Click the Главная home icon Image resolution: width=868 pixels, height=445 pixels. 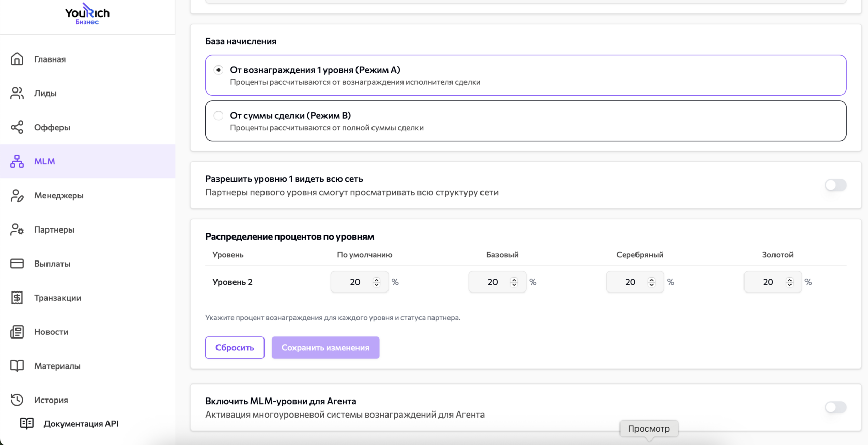tap(17, 59)
